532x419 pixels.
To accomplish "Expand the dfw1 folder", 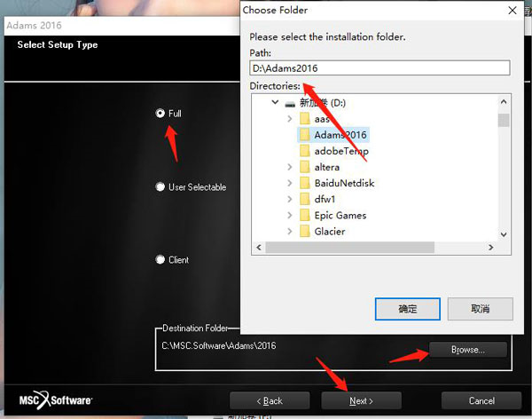I will pos(290,199).
